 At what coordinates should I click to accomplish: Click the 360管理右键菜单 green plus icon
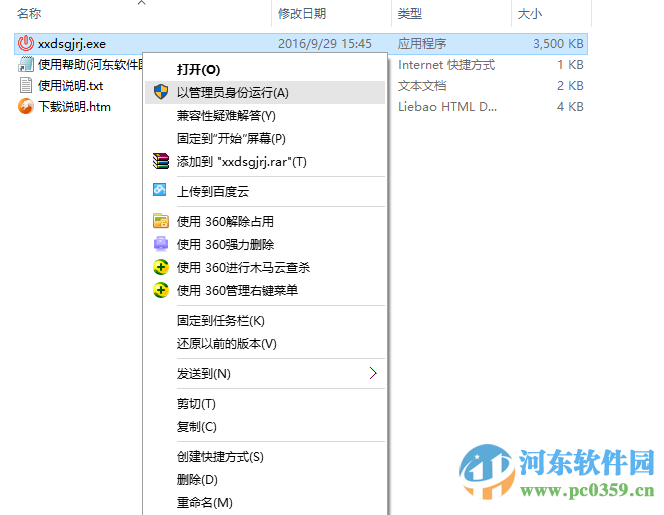tap(161, 290)
